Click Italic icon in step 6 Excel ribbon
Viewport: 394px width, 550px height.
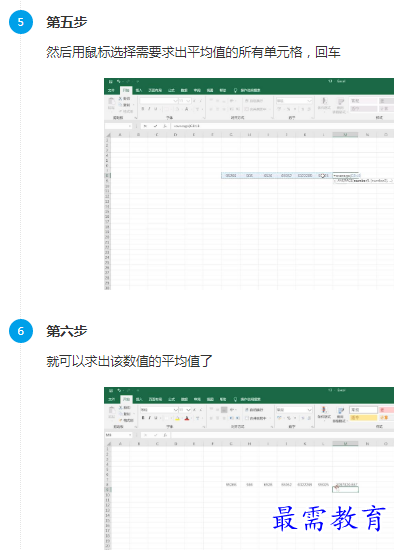pyautogui.click(x=149, y=418)
